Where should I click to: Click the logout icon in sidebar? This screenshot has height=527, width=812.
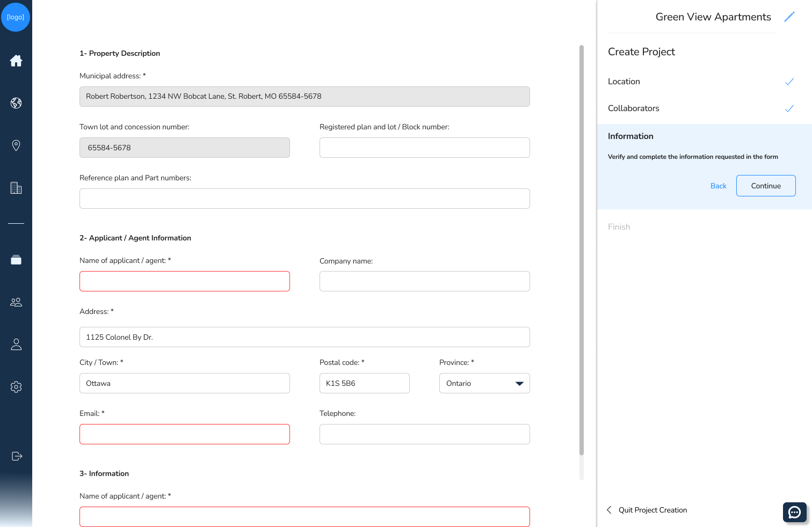tap(17, 456)
